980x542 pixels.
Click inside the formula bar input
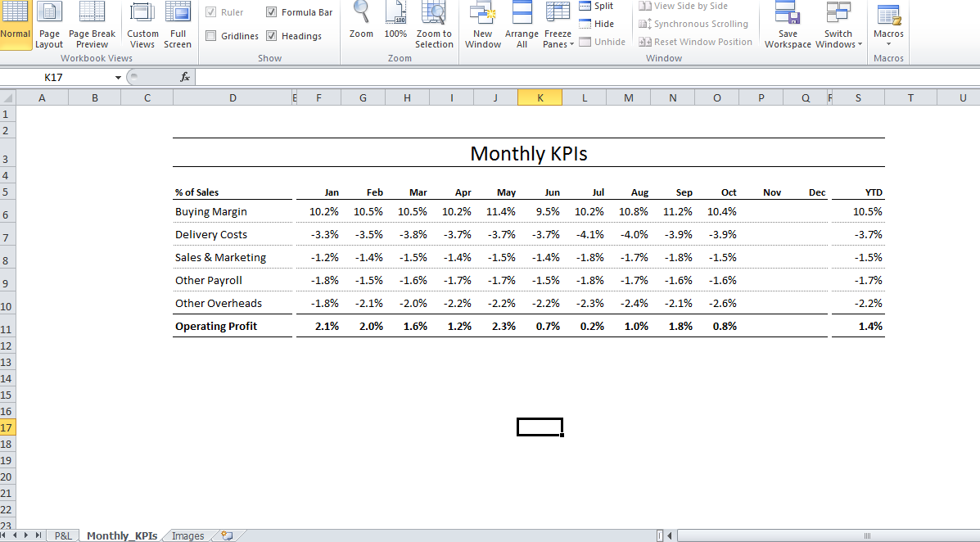point(573,77)
